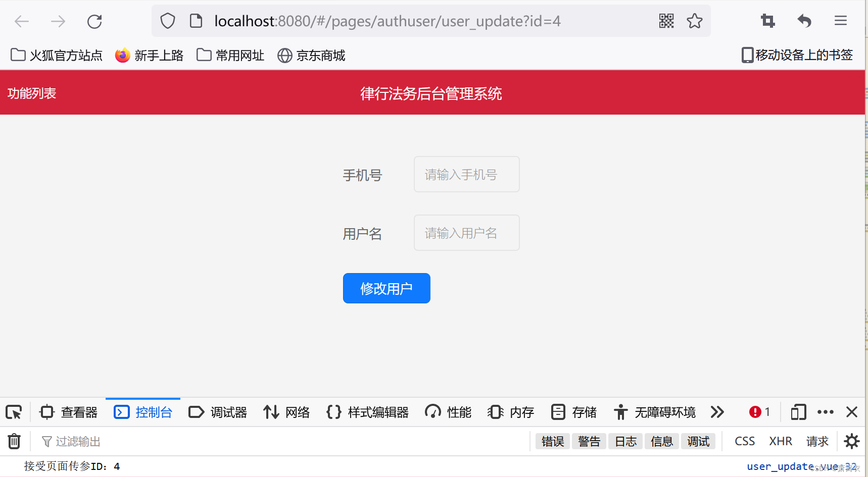Click the page info document icon
Viewport: 868px width, 477px height.
coord(196,21)
